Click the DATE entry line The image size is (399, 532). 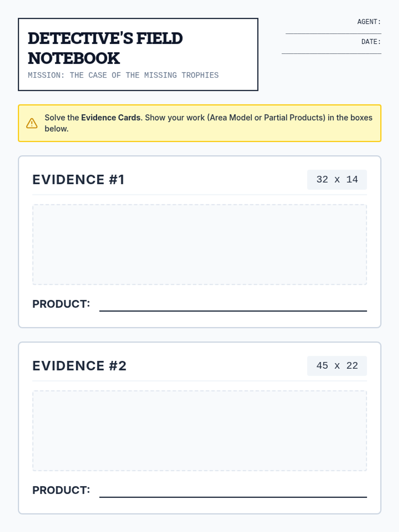coord(332,53)
